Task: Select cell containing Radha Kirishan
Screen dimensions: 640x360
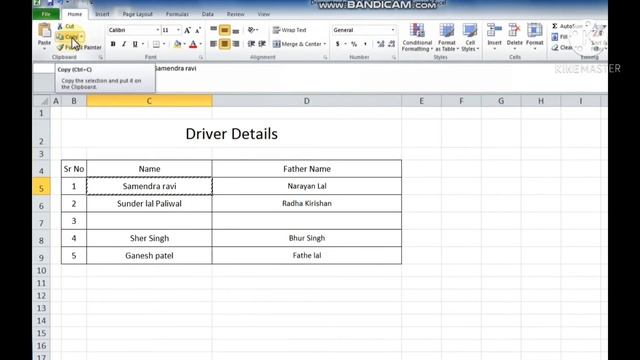Action: click(x=307, y=203)
